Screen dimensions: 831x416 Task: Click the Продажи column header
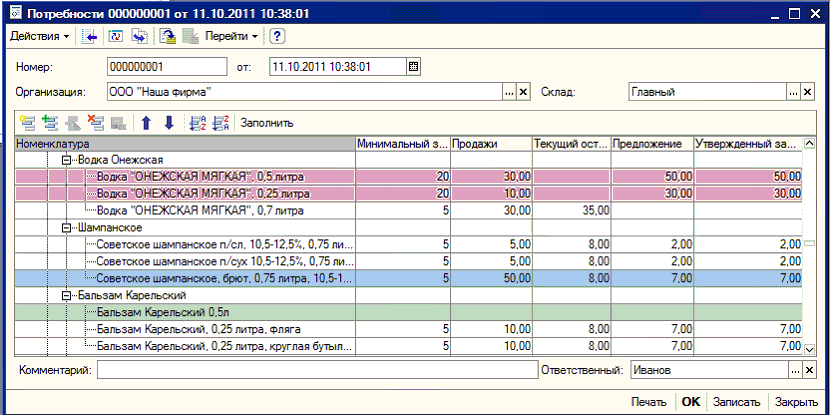(x=491, y=144)
